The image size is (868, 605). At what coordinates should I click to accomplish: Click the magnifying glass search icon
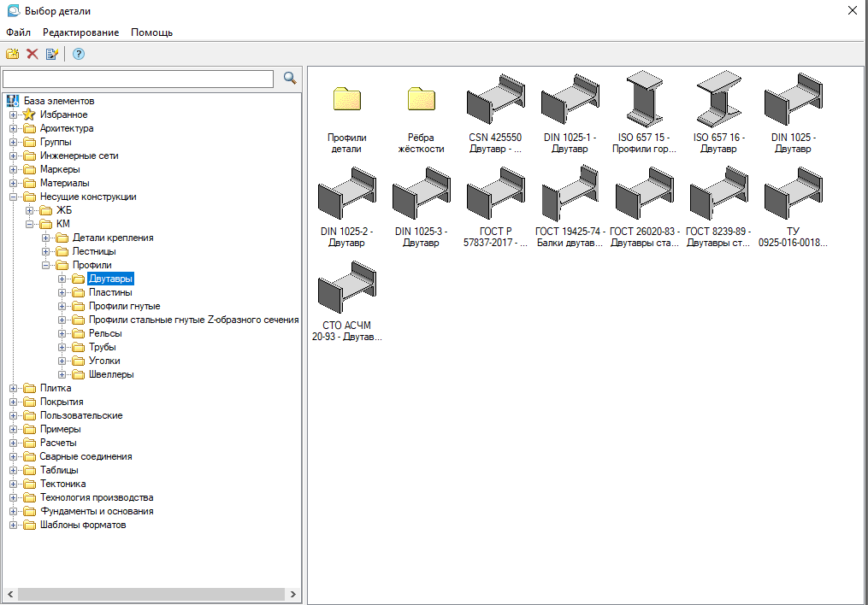(x=290, y=79)
